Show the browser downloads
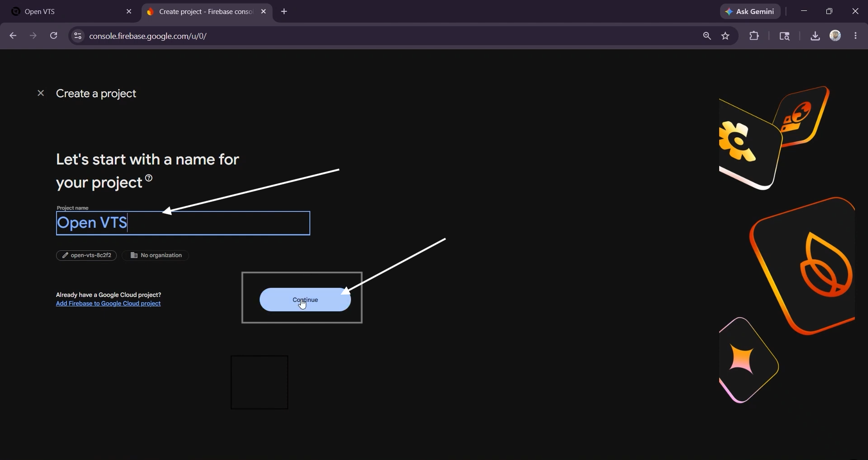Image resolution: width=868 pixels, height=460 pixels. click(x=815, y=36)
